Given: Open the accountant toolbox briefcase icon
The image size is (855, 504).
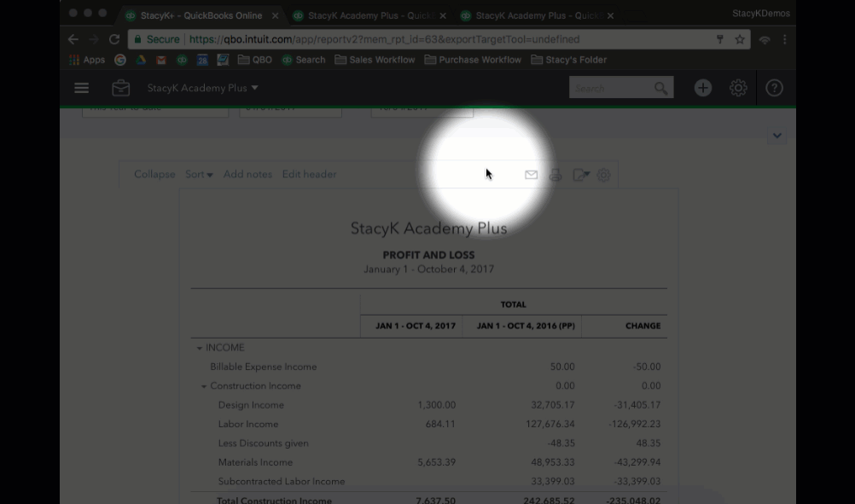Looking at the screenshot, I should pos(120,88).
